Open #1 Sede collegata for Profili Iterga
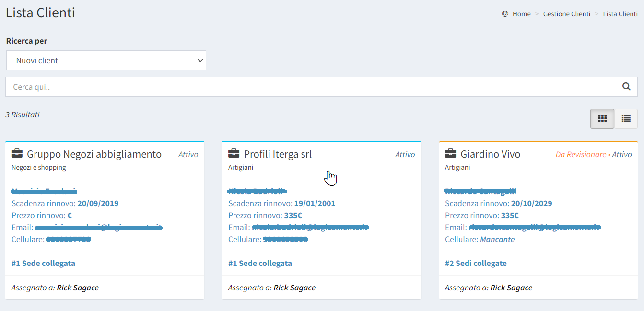Image resolution: width=644 pixels, height=311 pixels. tap(260, 263)
